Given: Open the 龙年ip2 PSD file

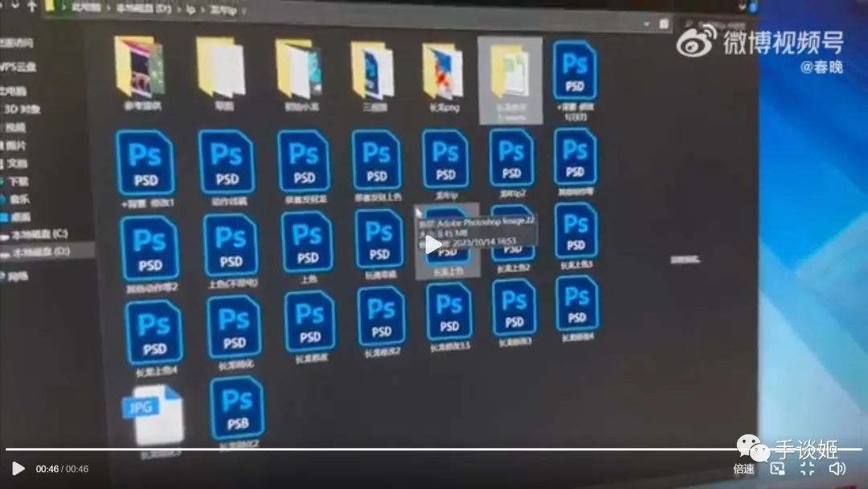Looking at the screenshot, I should [x=511, y=162].
